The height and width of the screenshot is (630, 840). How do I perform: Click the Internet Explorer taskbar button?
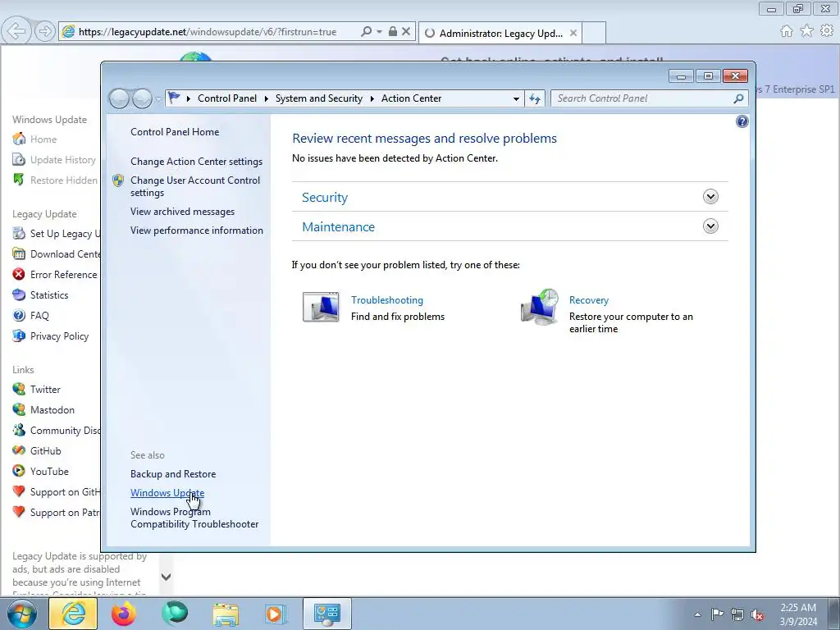[73, 614]
